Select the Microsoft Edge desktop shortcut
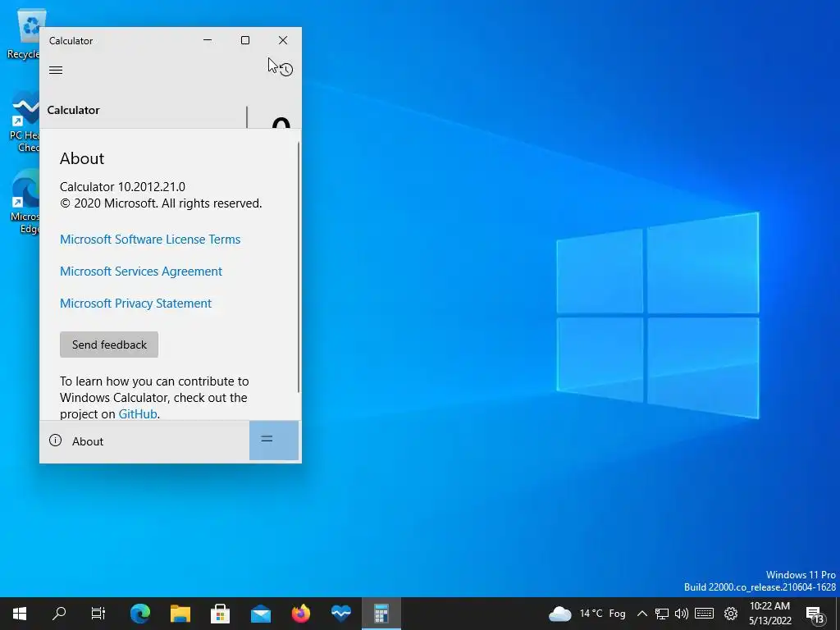Viewport: 840px width, 630px height. pyautogui.click(x=25, y=202)
